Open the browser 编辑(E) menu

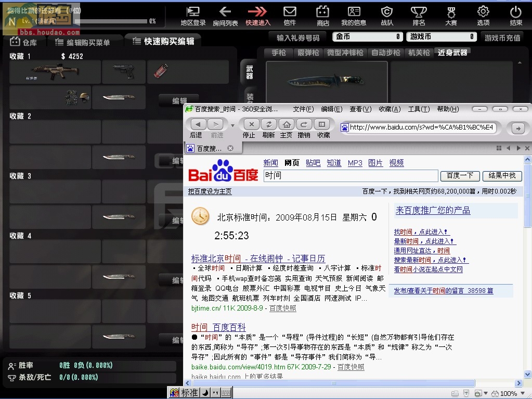click(x=331, y=109)
